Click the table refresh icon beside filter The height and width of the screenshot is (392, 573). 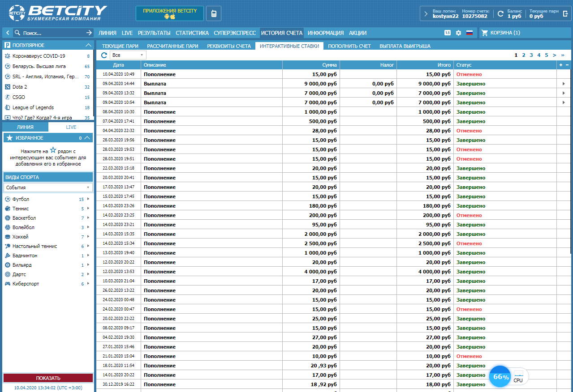(x=104, y=55)
